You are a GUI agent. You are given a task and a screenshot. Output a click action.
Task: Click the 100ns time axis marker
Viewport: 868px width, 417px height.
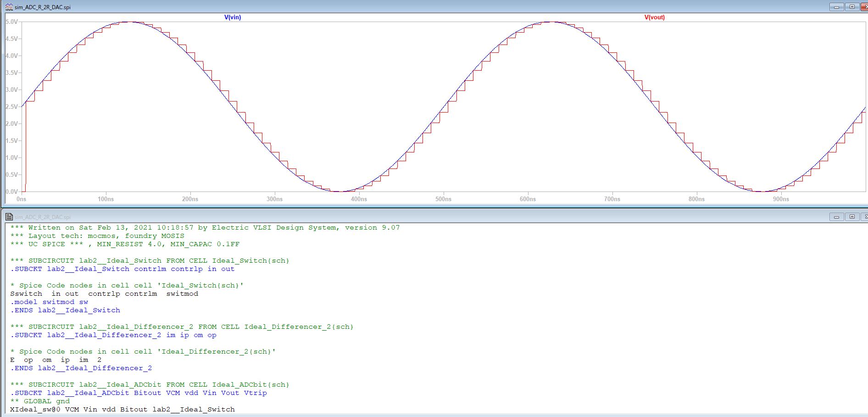coord(106,199)
